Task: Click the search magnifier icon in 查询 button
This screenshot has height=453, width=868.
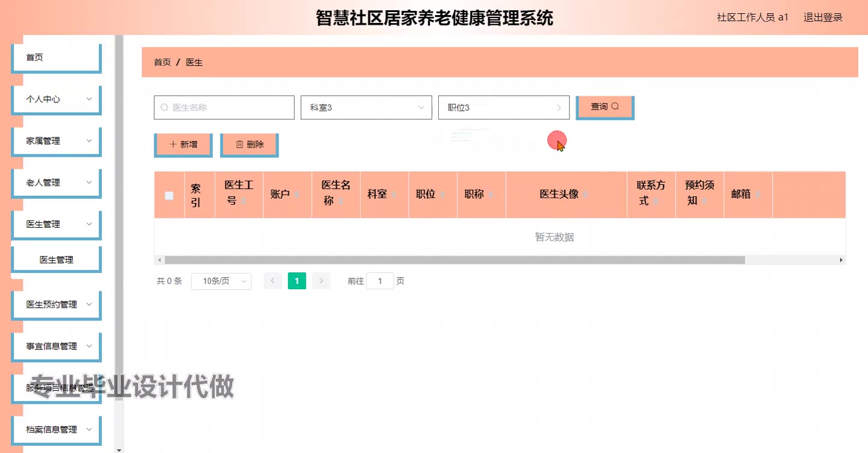Action: (615, 107)
